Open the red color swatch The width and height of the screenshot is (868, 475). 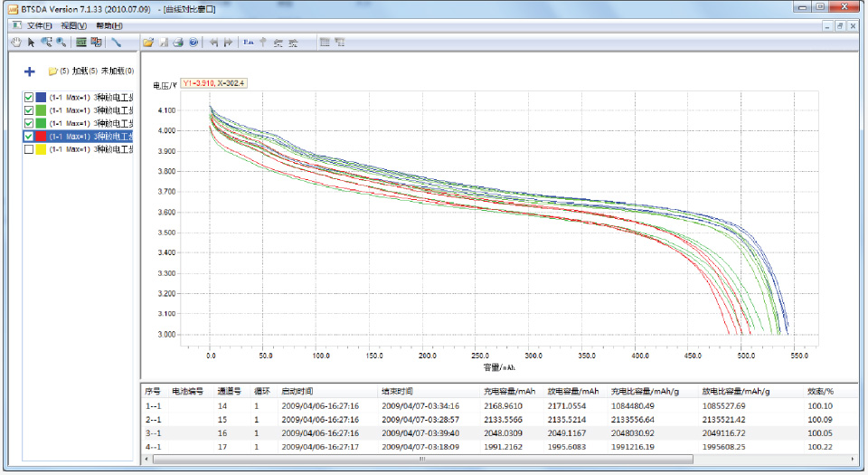(41, 137)
